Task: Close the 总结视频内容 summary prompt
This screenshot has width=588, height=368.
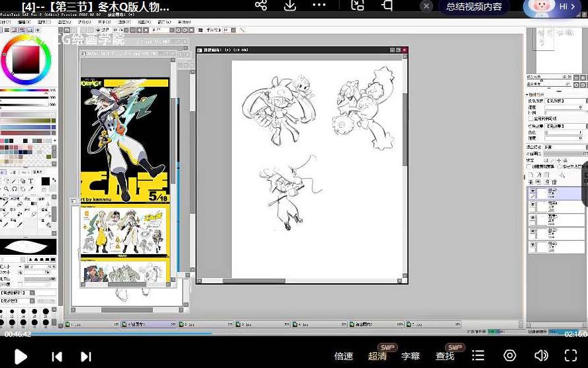Action: coord(427,6)
